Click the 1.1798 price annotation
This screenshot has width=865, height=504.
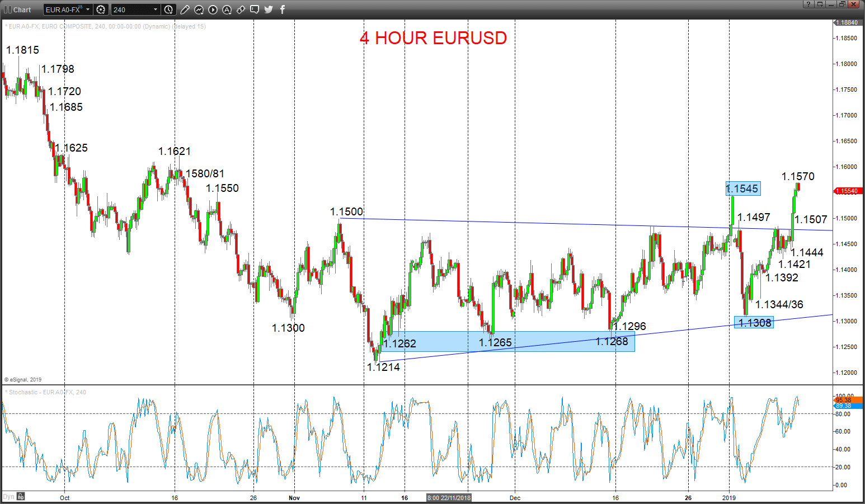click(58, 69)
